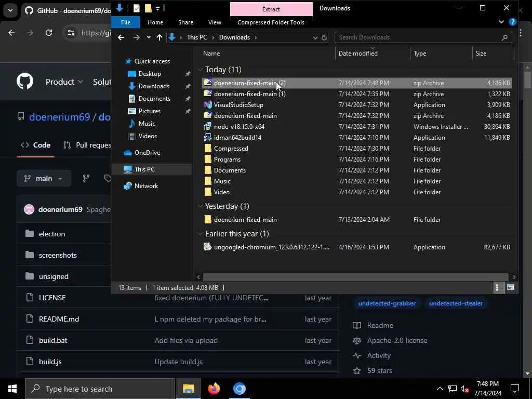
Task: Click the Explorer help question mark icon
Action: pos(513,22)
